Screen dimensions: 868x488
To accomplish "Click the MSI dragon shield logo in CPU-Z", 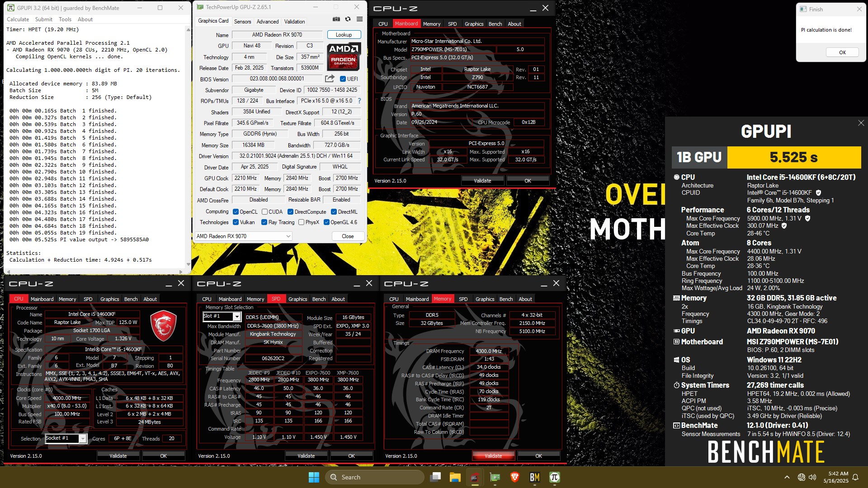I will (163, 325).
